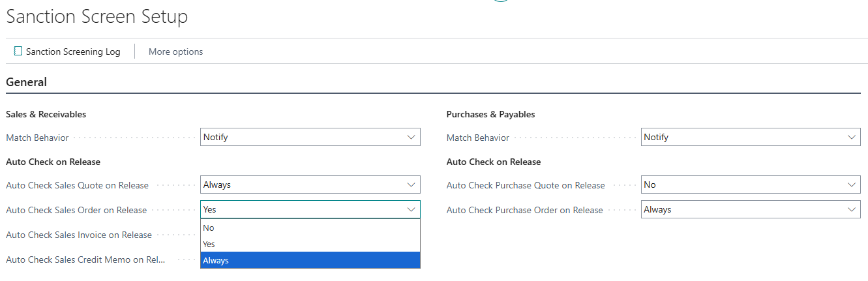Click the Sales & Receivables heading
Viewport: 868px width, 281px height.
pos(46,114)
